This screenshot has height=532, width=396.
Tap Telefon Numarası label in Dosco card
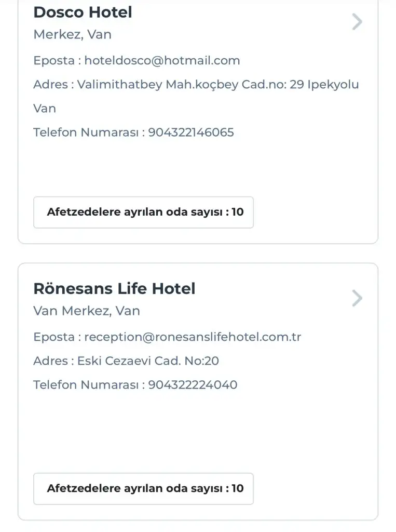pyautogui.click(x=86, y=132)
